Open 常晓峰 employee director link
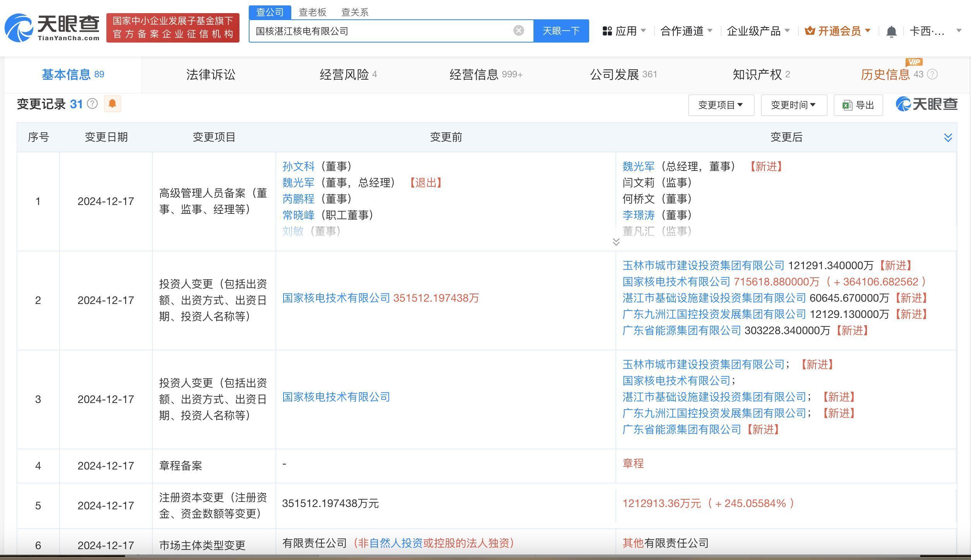971x560 pixels. (x=298, y=215)
